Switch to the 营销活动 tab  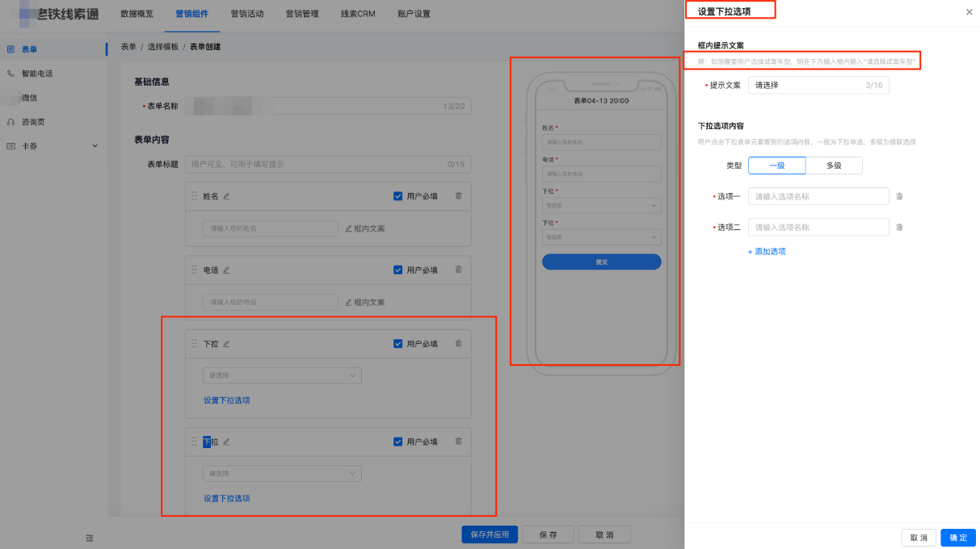pos(246,14)
